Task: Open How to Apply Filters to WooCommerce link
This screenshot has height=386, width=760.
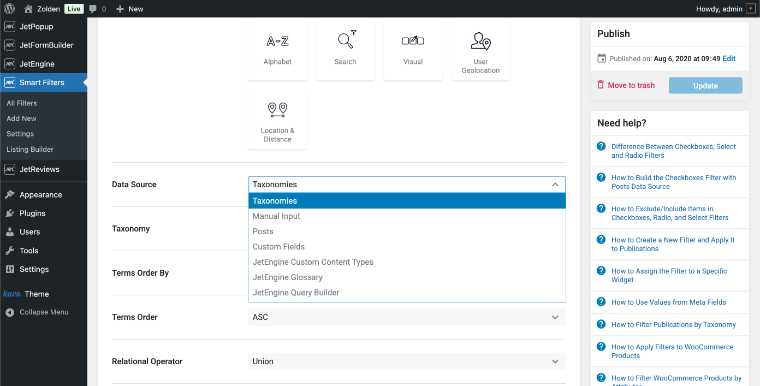Action: tap(672, 351)
